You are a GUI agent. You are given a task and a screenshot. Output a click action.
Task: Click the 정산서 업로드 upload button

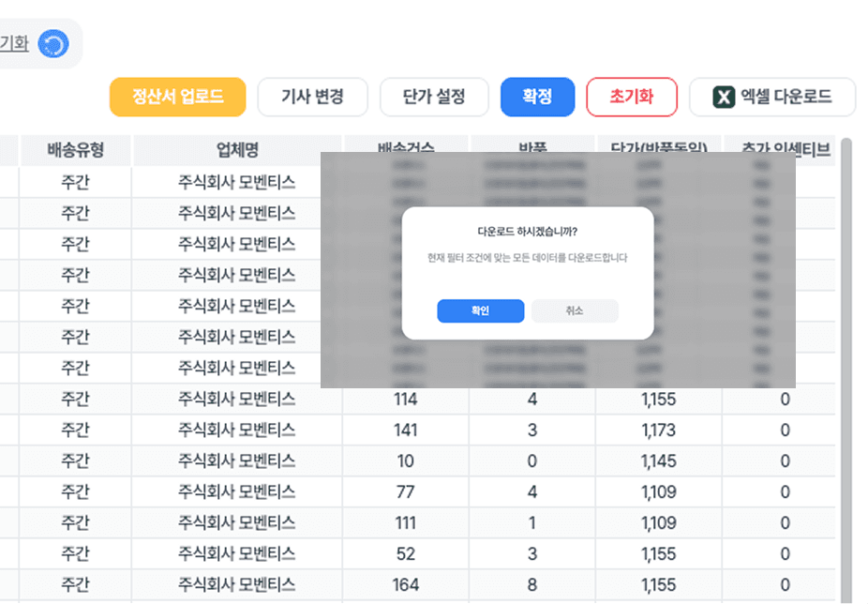tap(177, 97)
